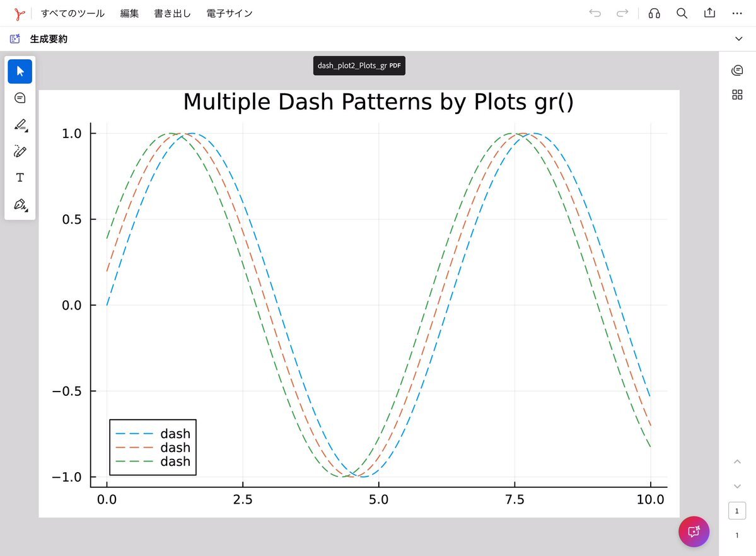756x556 pixels.
Task: Open the fill and sign pen tool
Action: click(20, 205)
